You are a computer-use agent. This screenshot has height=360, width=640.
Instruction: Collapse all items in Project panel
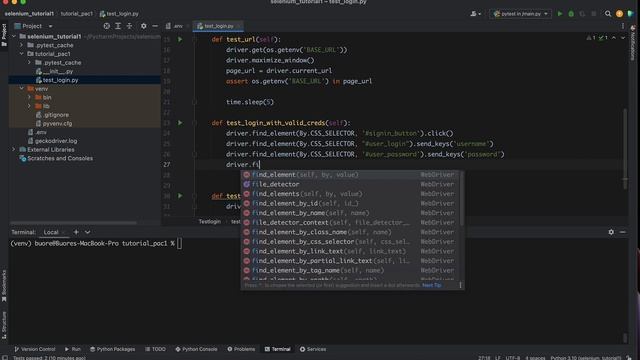click(129, 26)
